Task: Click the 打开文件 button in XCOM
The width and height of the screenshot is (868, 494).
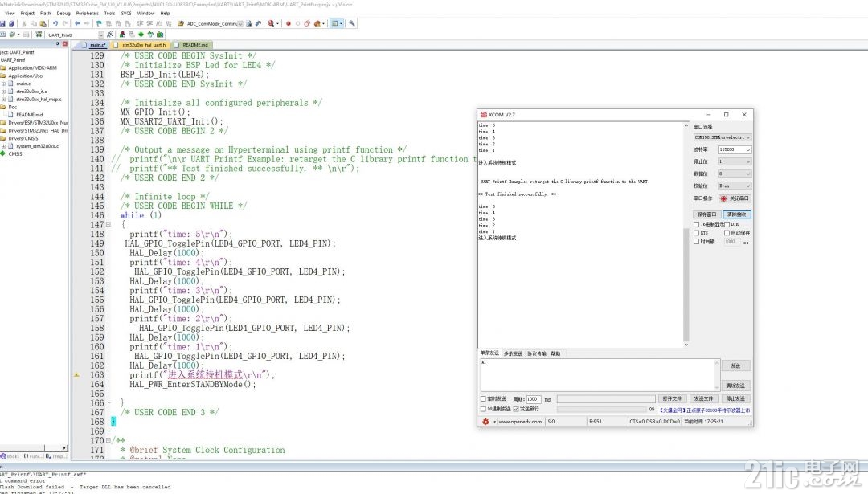Action: pos(672,399)
